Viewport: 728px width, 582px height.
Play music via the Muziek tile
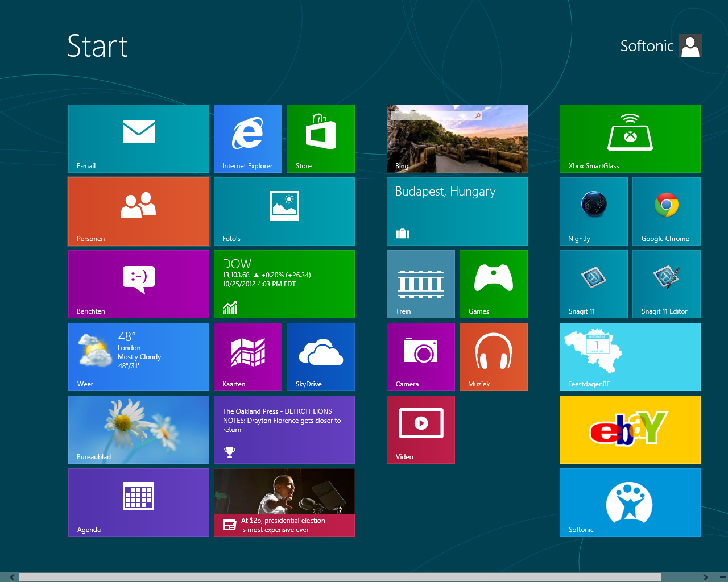pos(493,356)
